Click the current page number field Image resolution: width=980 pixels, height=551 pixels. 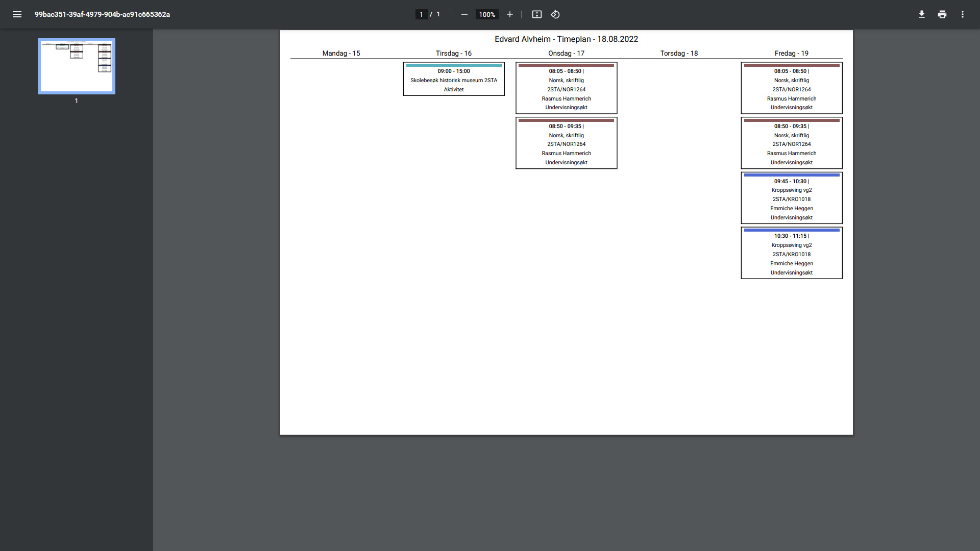[x=421, y=14]
